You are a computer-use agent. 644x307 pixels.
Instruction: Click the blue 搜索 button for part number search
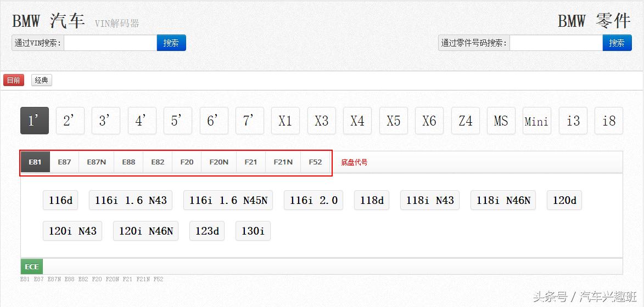617,43
